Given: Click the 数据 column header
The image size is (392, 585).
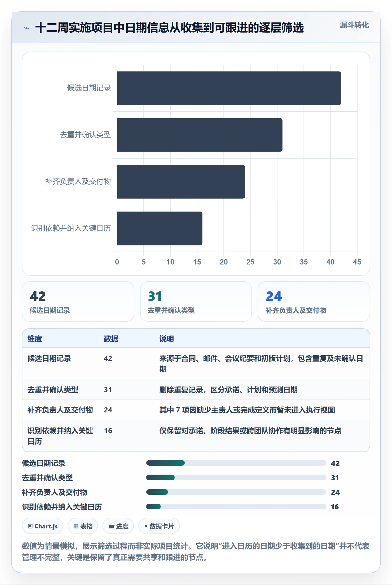Looking at the screenshot, I should point(111,339).
